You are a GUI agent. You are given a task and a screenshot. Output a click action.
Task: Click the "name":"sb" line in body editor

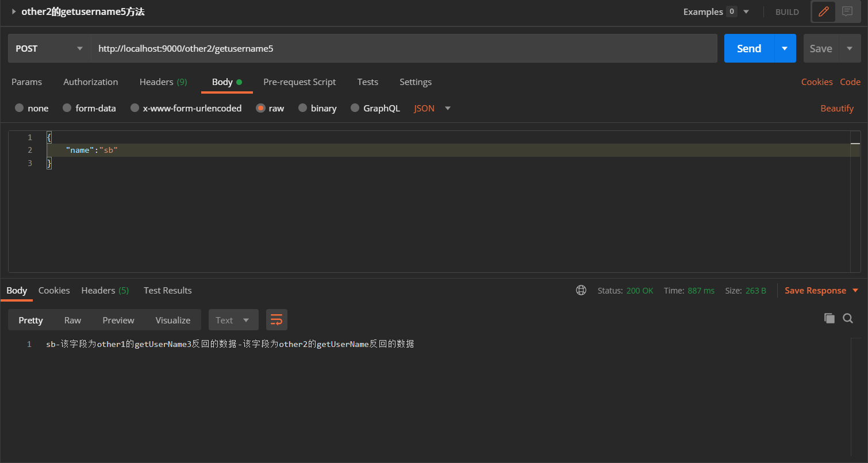(x=453, y=150)
